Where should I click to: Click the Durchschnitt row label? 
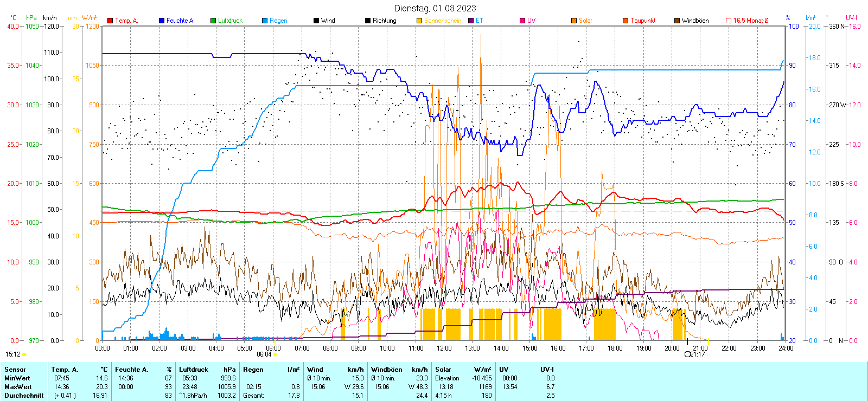coord(24,396)
